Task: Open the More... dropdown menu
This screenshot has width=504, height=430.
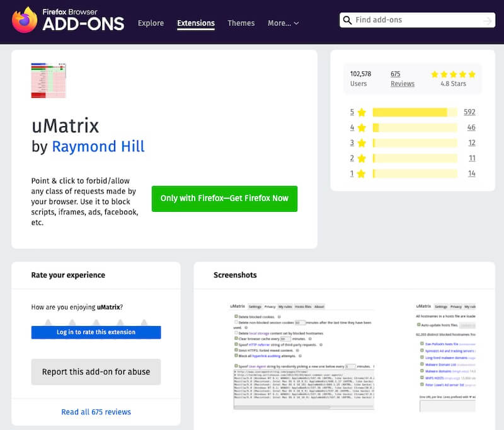Action: click(283, 23)
